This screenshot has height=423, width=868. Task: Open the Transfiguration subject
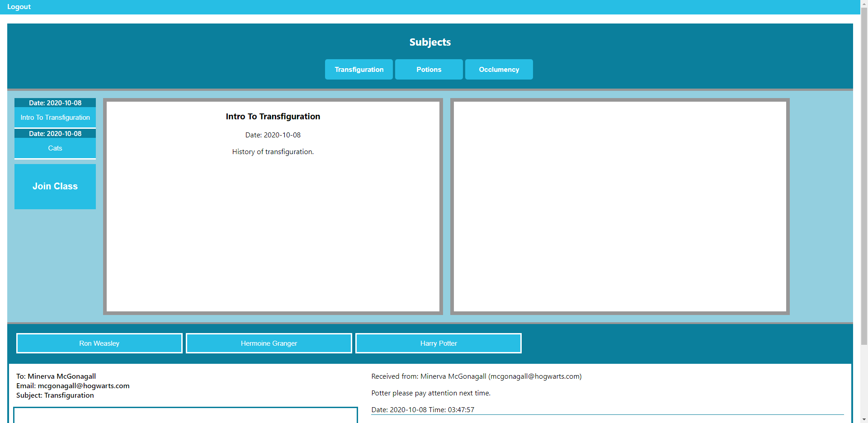coord(359,70)
